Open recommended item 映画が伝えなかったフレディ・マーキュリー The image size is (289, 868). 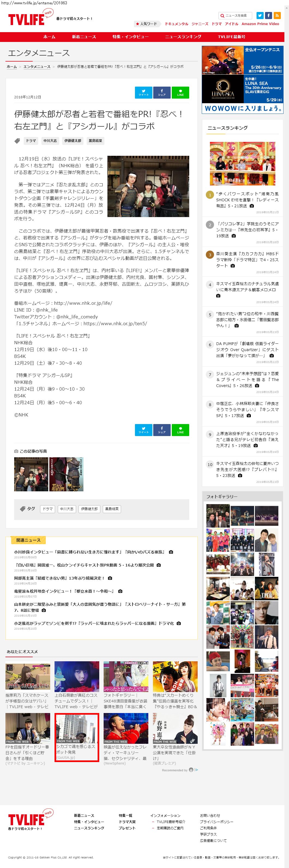click(x=126, y=739)
